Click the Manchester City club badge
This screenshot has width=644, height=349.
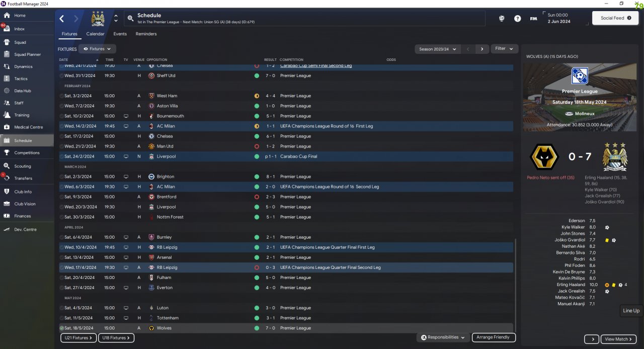98,19
